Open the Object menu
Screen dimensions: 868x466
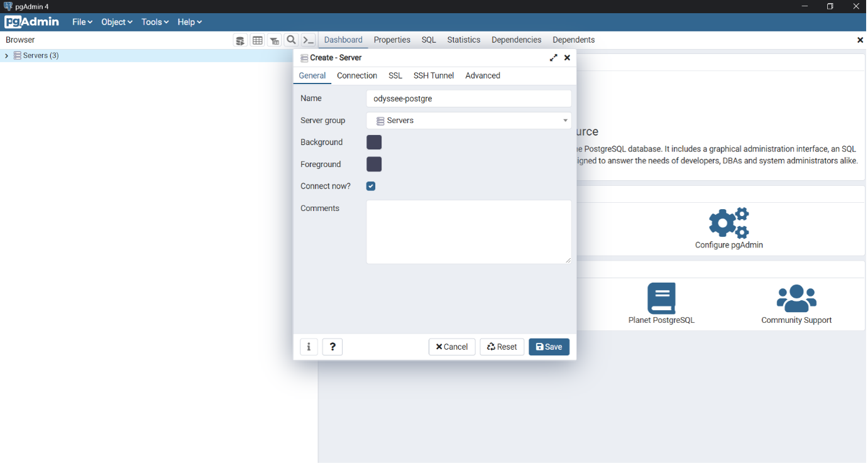click(x=117, y=22)
